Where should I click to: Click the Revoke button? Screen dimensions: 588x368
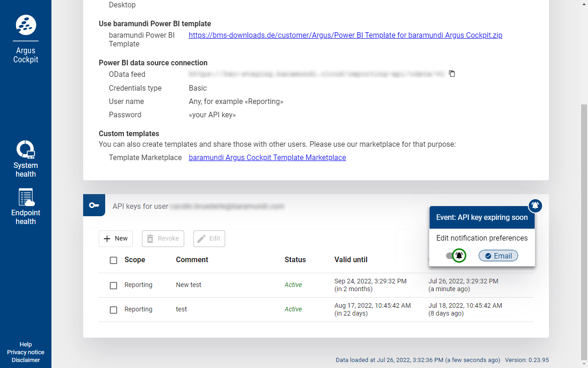[x=163, y=238]
